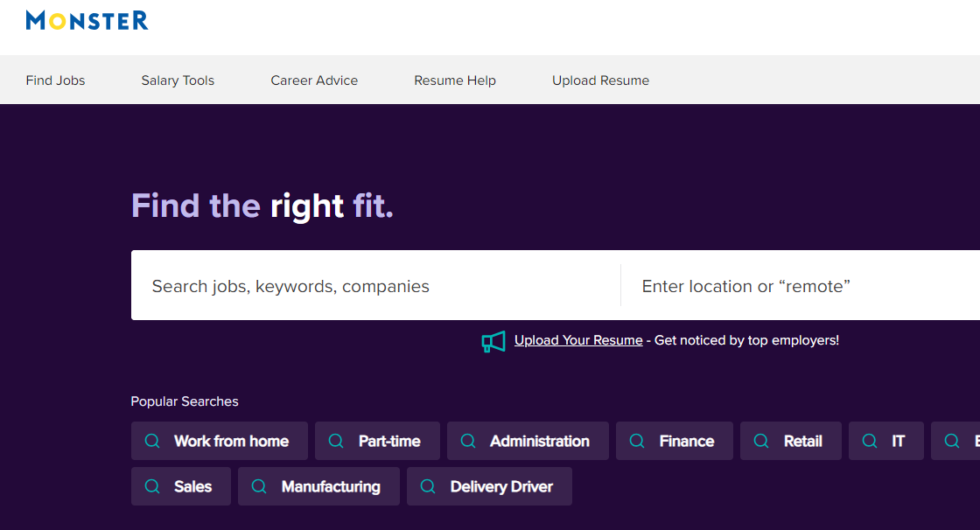Go to Career Advice section
The image size is (980, 530).
(314, 80)
